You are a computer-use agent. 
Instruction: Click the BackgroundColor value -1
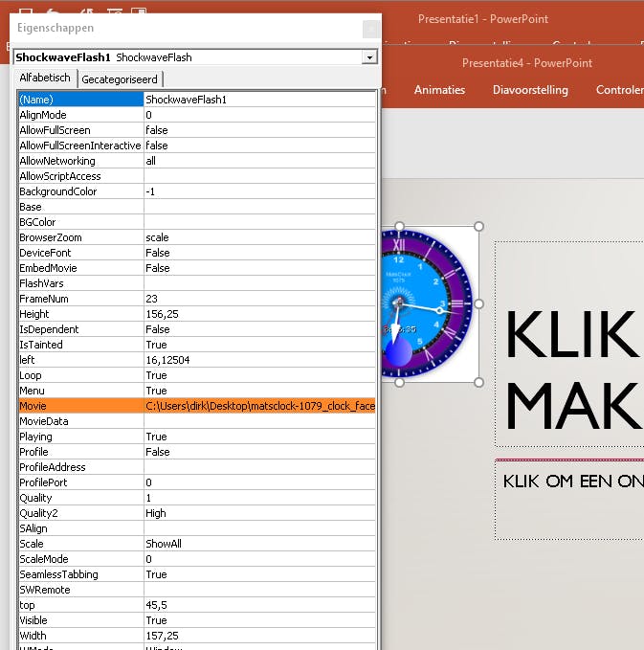point(259,191)
